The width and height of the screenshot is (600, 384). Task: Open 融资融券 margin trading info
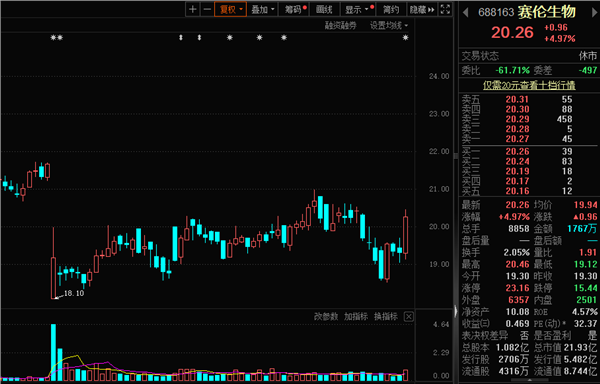click(341, 26)
